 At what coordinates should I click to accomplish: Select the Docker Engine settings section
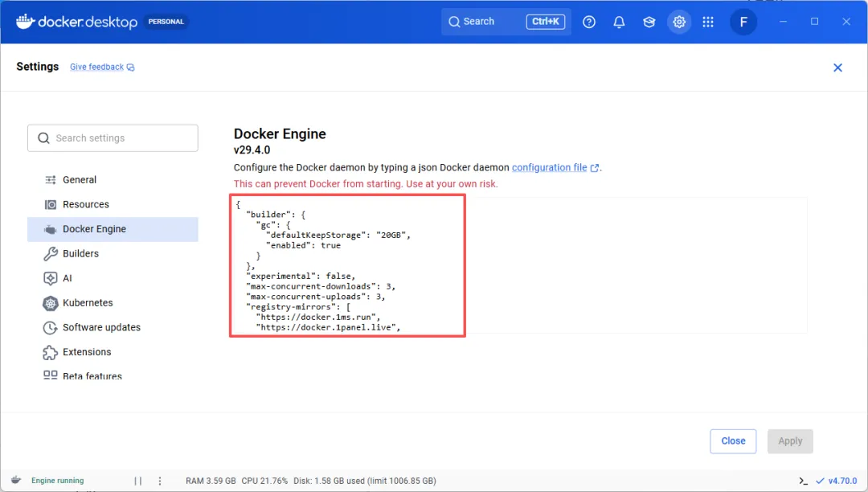pos(113,229)
